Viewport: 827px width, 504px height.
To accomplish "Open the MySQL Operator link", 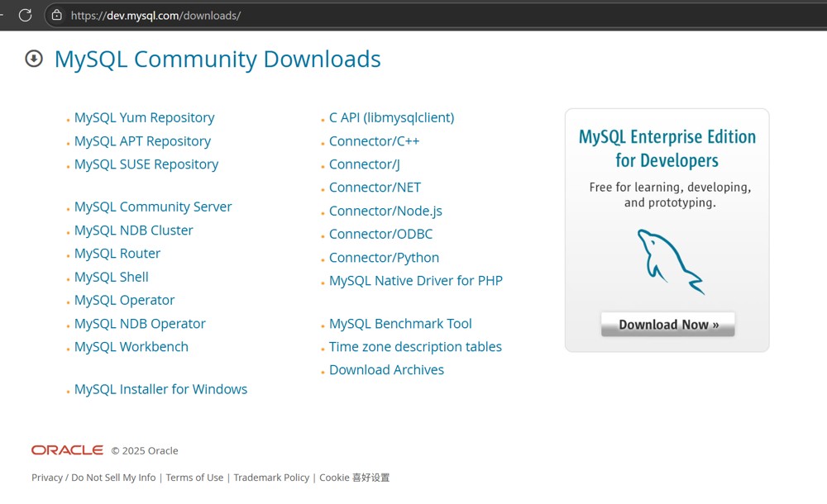I will 125,300.
